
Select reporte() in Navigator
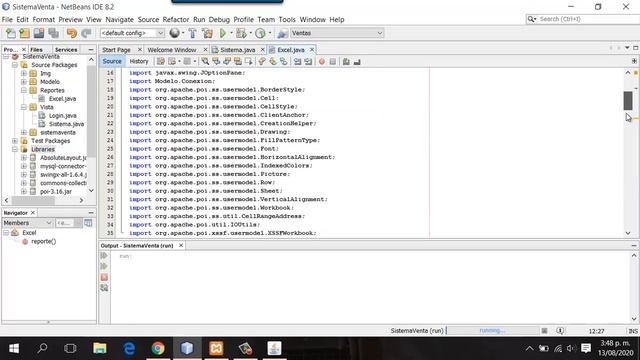coord(44,242)
